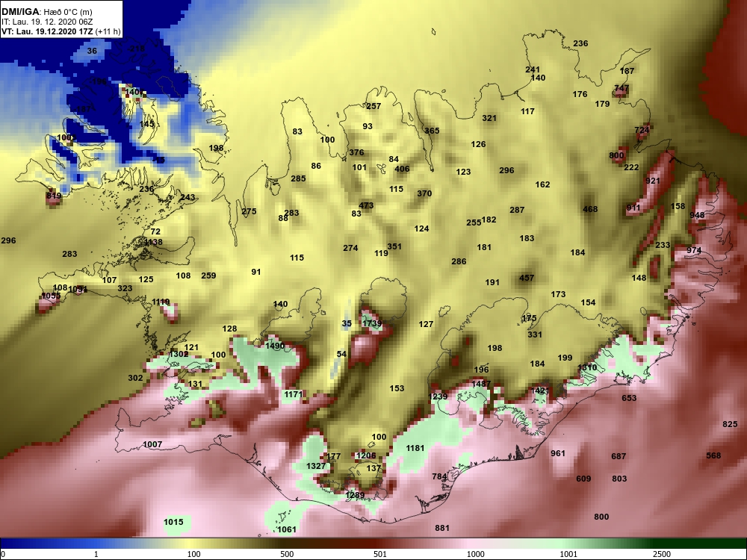This screenshot has height=560, width=747.
Task: Click the map value 803
Action: pyautogui.click(x=619, y=479)
